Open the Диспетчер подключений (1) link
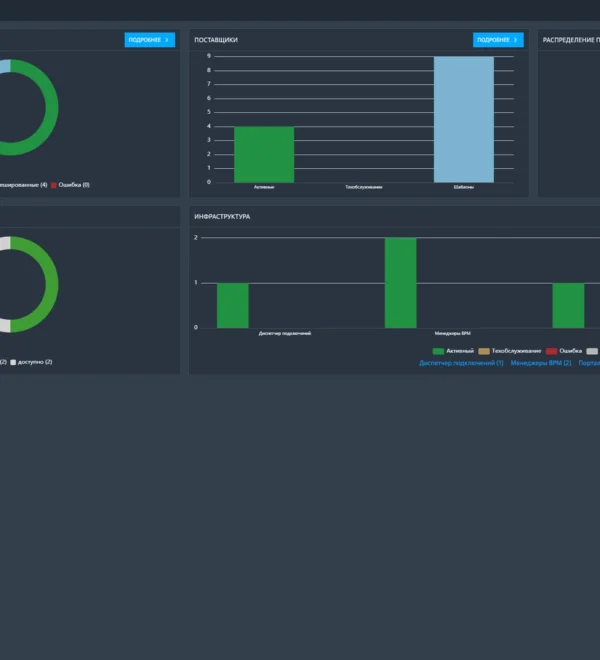Viewport: 600px width, 660px height. (x=461, y=363)
